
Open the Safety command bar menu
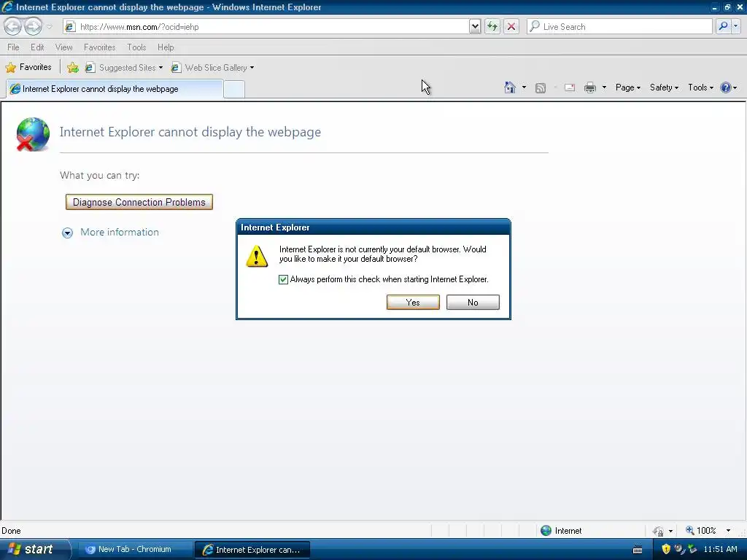tap(664, 87)
